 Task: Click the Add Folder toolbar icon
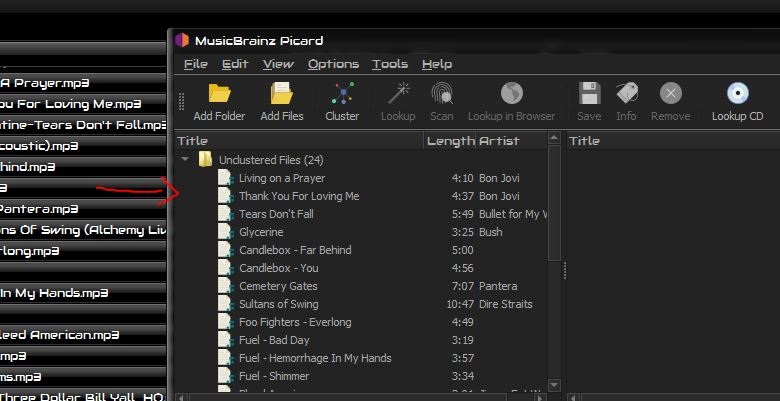coord(219,95)
